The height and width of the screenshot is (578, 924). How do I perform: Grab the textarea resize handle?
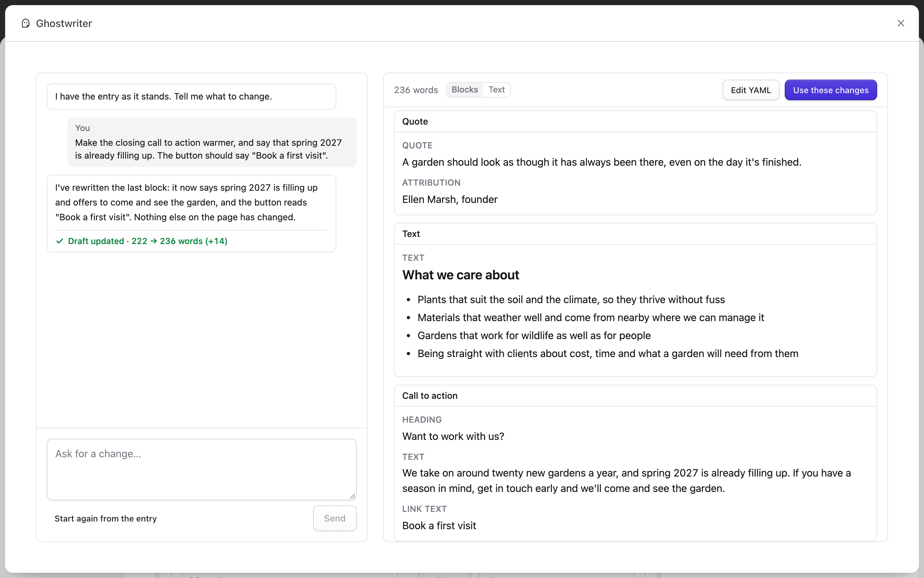coord(352,496)
